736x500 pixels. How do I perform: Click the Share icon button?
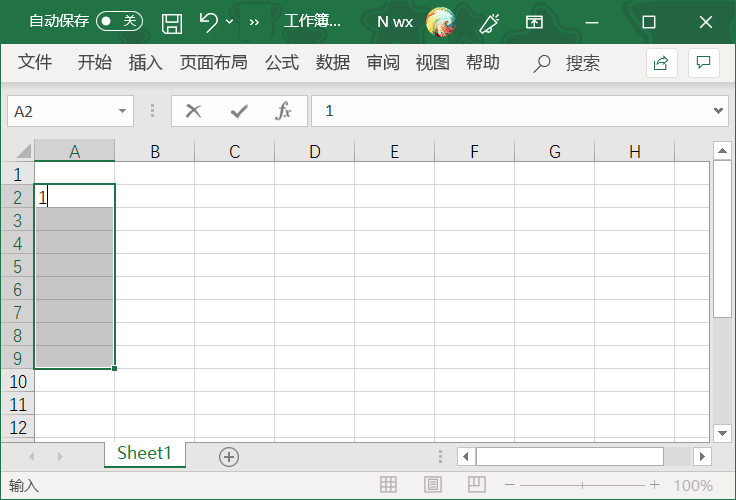point(661,62)
